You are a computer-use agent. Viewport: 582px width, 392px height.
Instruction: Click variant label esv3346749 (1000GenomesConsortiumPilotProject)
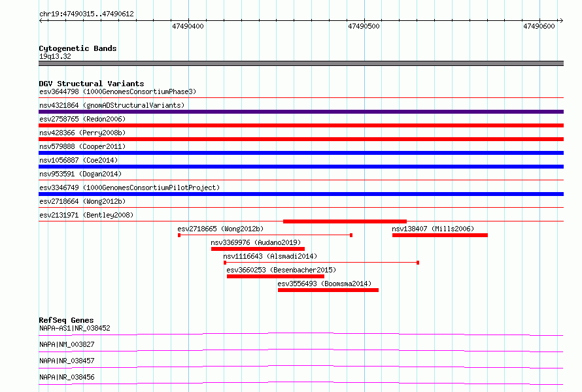pos(129,188)
